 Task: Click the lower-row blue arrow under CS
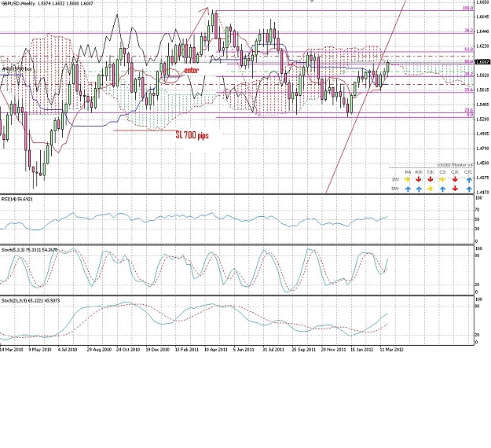[x=442, y=189]
